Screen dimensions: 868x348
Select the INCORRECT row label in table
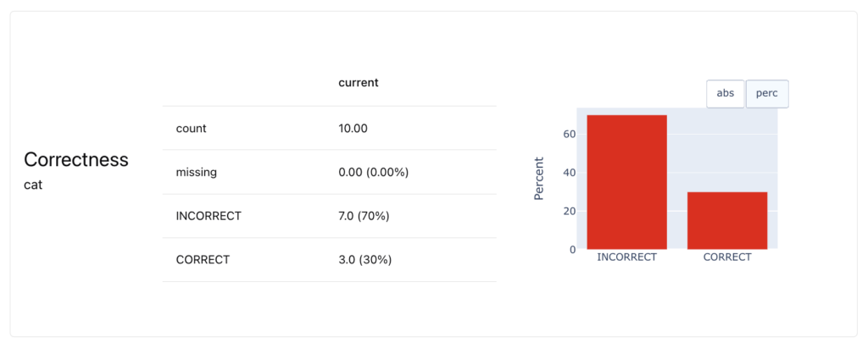pos(209,216)
